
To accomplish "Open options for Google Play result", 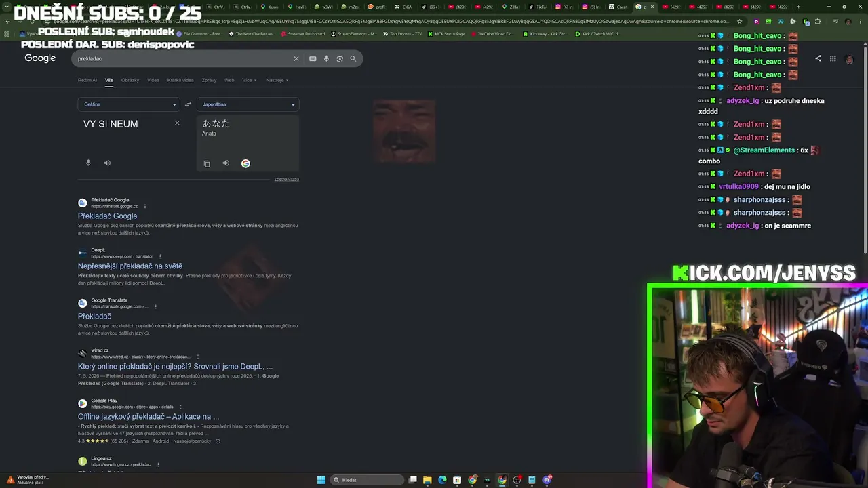I will (x=180, y=407).
